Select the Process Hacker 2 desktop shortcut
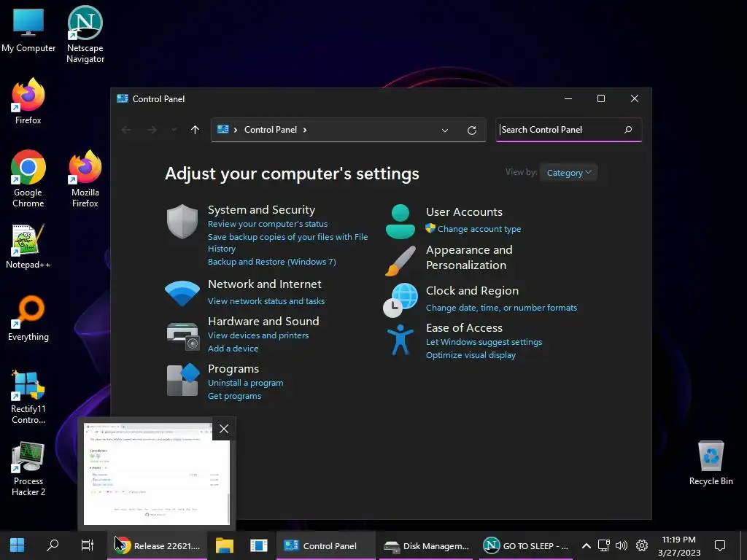747x560 pixels. point(28,469)
